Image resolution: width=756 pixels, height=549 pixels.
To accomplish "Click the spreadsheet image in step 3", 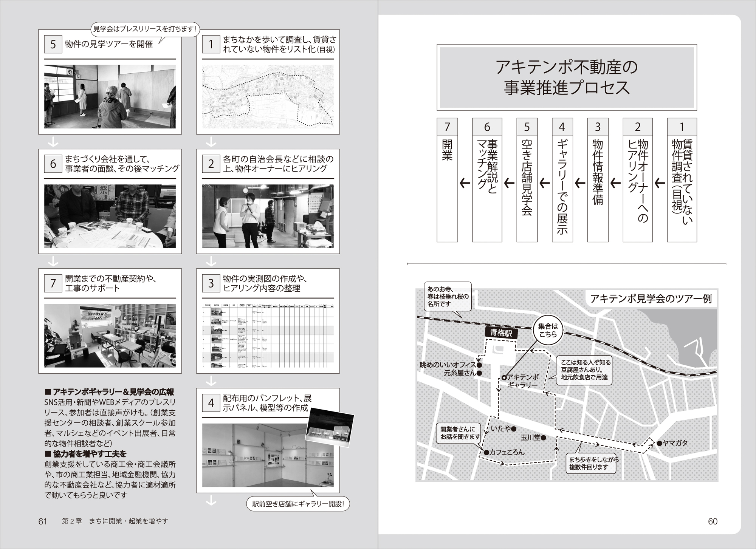I will (268, 335).
